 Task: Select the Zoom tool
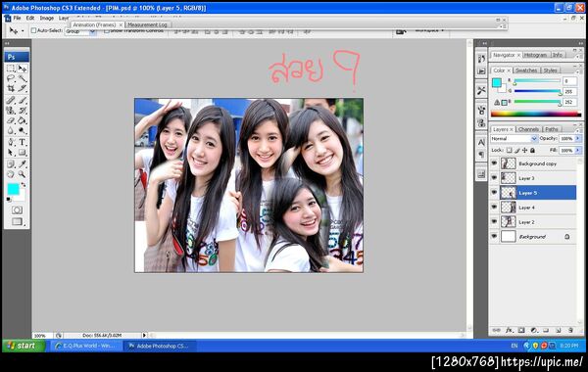click(23, 174)
